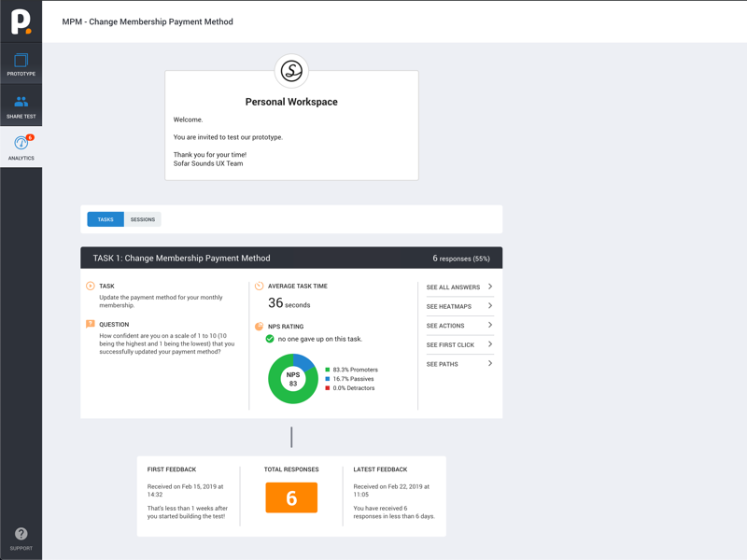Screen dimensions: 747x560
Task: Click the Sofar Sounds UX Team text
Action: tap(208, 163)
